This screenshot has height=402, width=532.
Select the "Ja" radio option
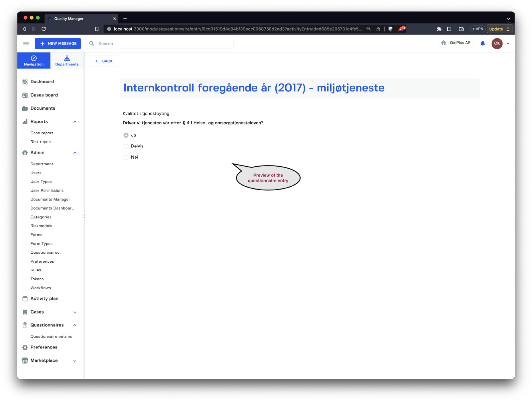pos(126,135)
